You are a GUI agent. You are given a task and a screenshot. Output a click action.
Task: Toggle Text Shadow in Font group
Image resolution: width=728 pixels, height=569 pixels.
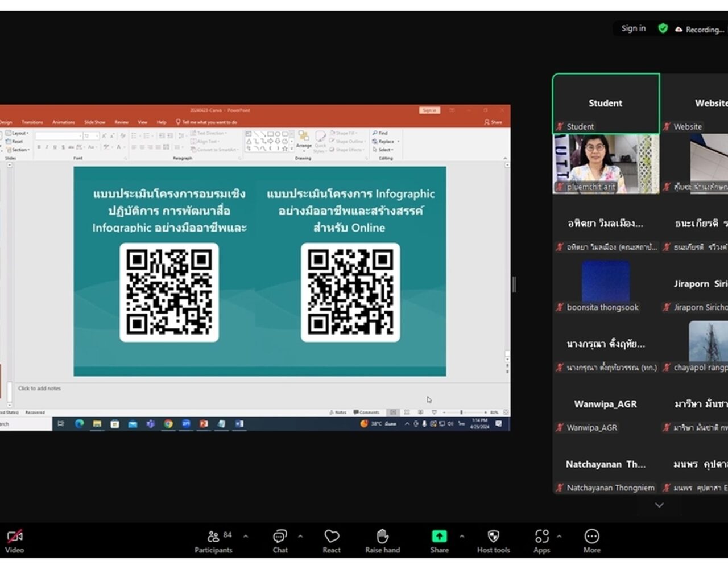coord(63,147)
